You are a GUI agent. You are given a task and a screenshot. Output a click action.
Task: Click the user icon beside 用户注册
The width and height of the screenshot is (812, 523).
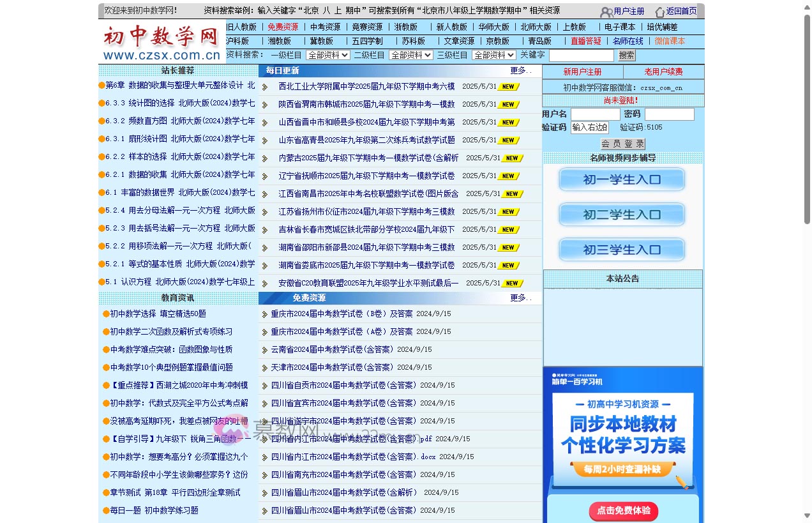(606, 11)
